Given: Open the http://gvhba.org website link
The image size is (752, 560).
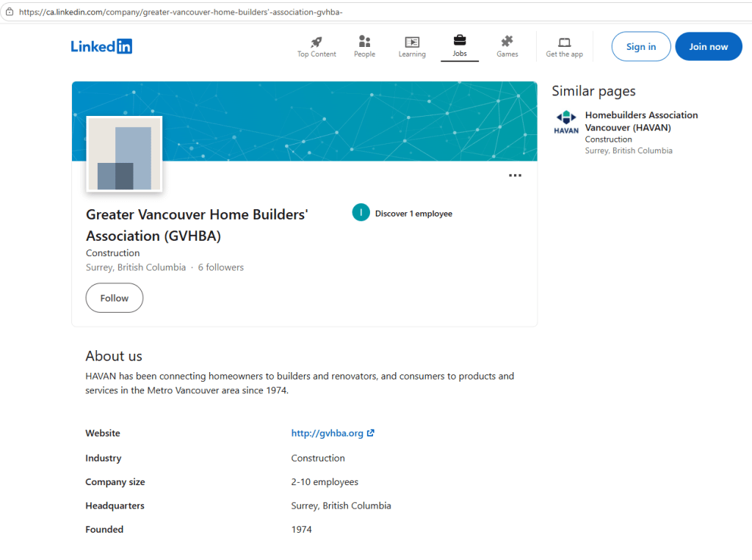Looking at the screenshot, I should coord(327,433).
